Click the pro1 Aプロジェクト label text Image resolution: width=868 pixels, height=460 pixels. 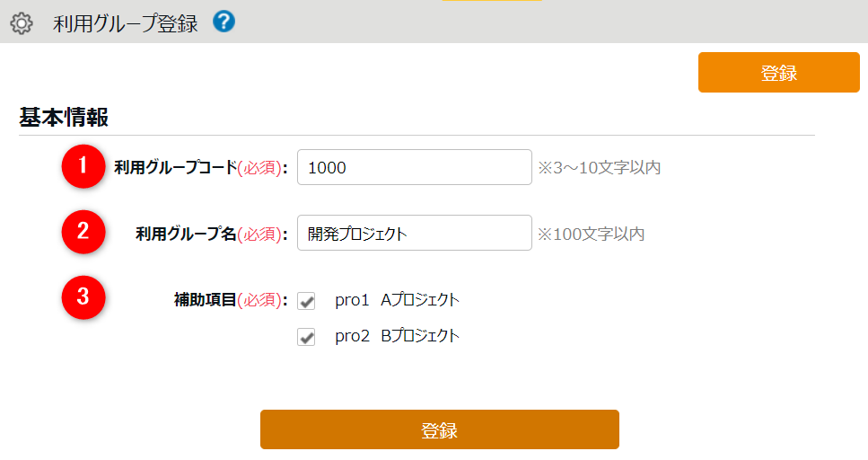tap(397, 300)
